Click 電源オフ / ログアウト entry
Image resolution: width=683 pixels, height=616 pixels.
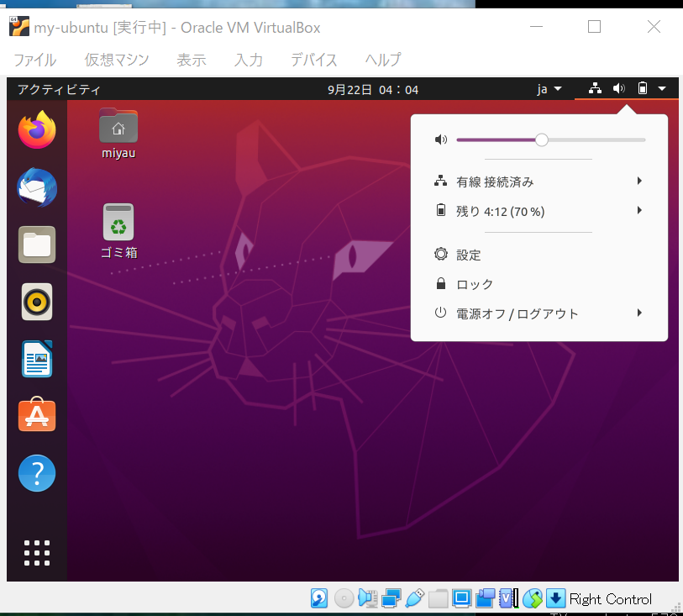(x=539, y=313)
